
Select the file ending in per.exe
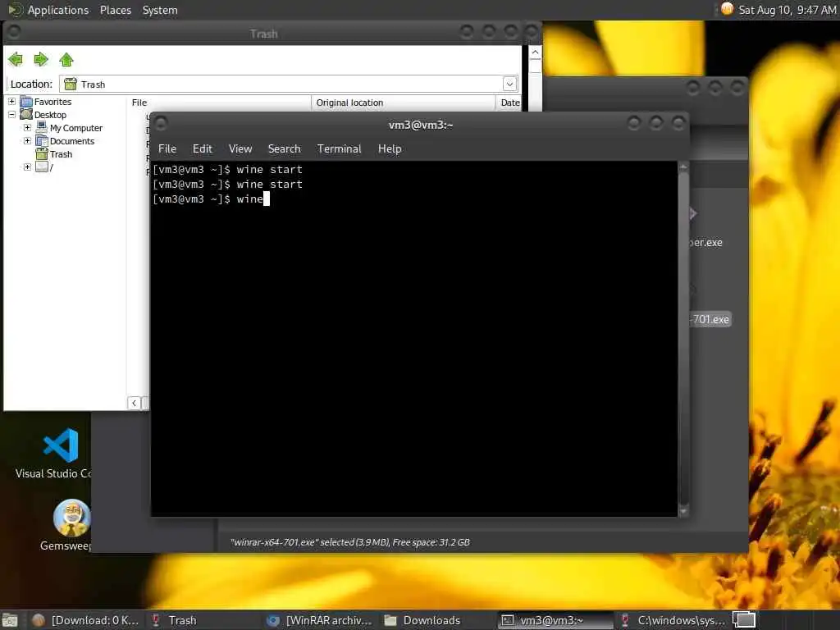[x=705, y=243]
